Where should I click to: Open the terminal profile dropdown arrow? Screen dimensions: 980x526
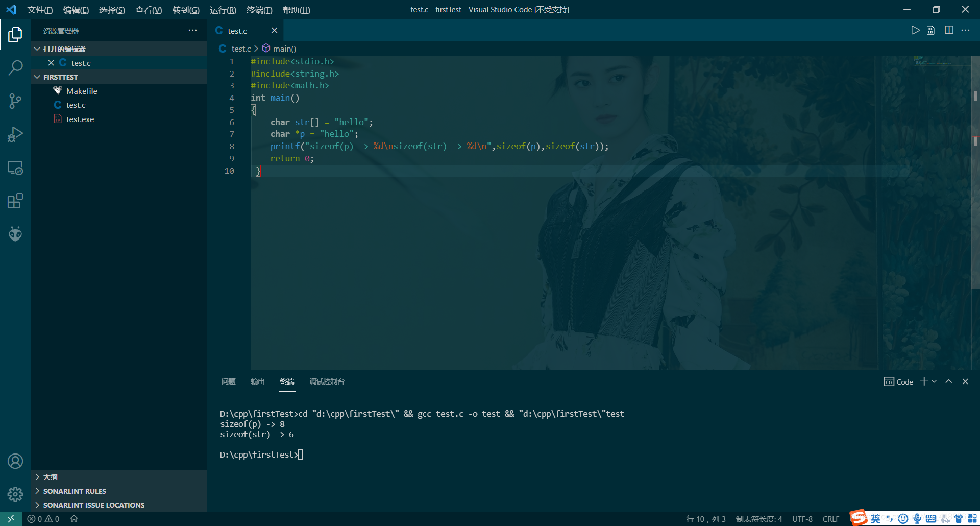pos(935,381)
